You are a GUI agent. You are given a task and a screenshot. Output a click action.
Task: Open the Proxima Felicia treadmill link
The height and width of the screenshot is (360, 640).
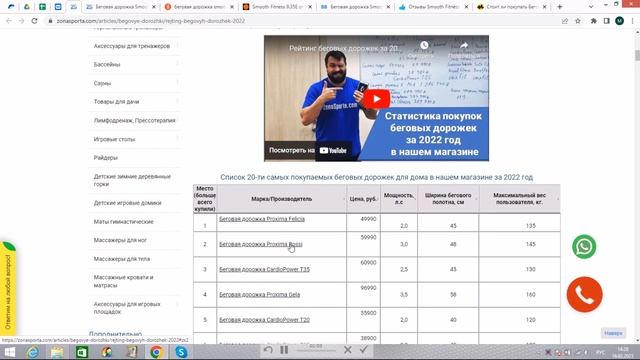[x=262, y=219]
